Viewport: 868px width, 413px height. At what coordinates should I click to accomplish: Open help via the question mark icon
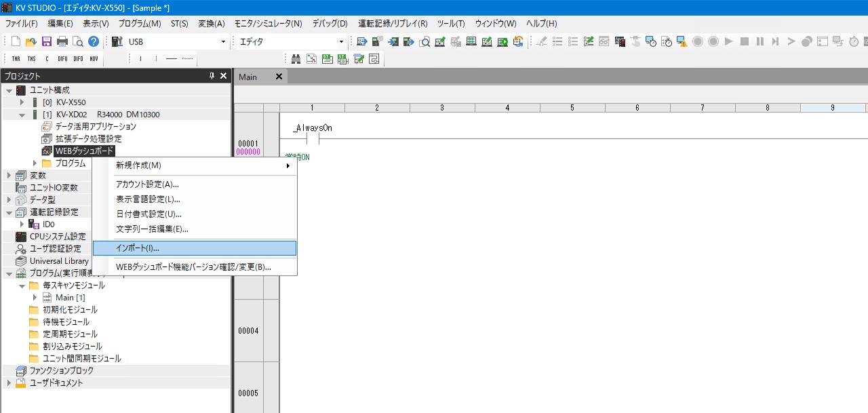click(x=94, y=41)
